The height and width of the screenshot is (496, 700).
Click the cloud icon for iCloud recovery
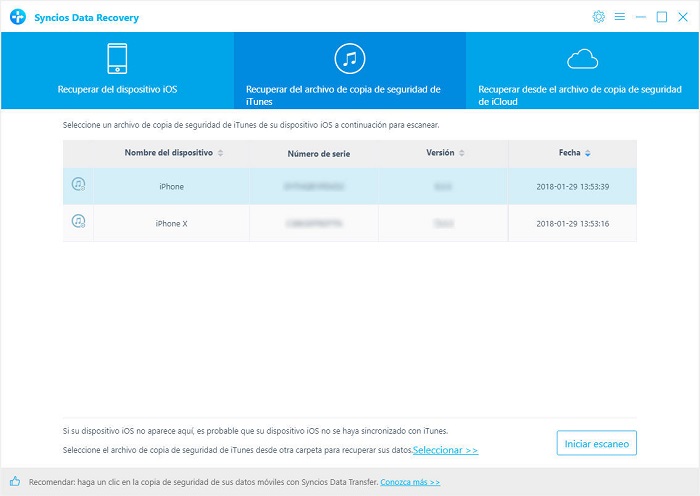coord(582,59)
